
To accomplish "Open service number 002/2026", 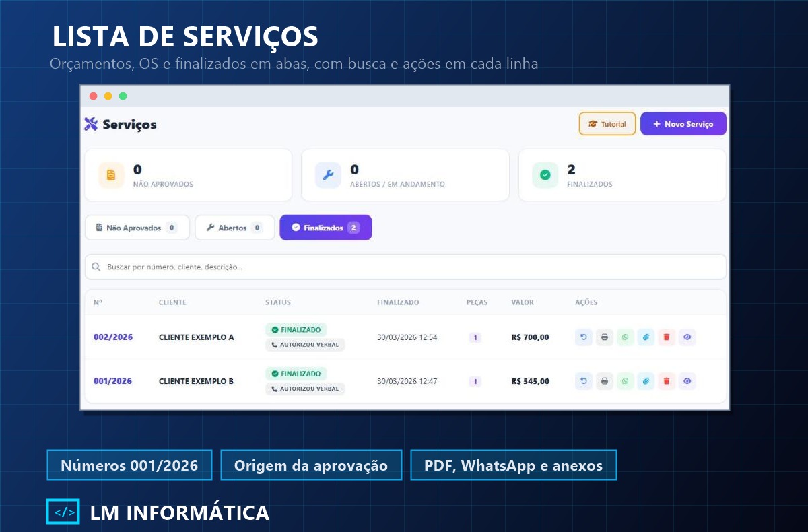I will (x=113, y=337).
